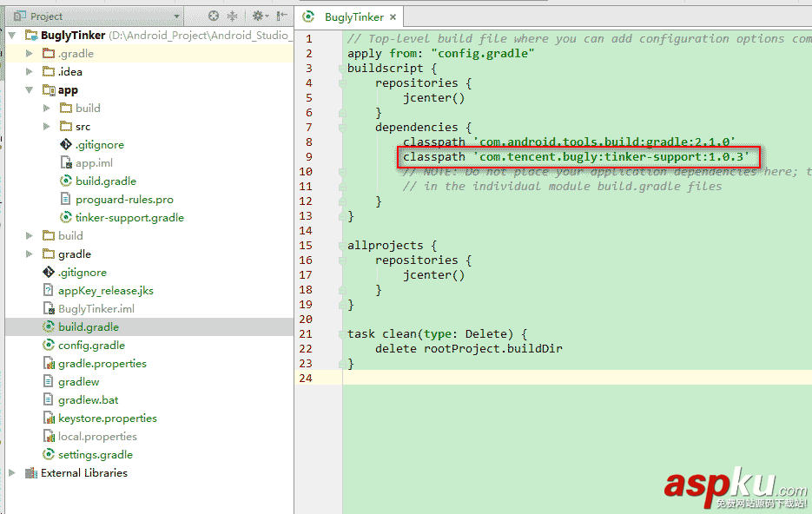Click the gradle:2.1.0 classpath line
This screenshot has width=812, height=514.
point(569,142)
